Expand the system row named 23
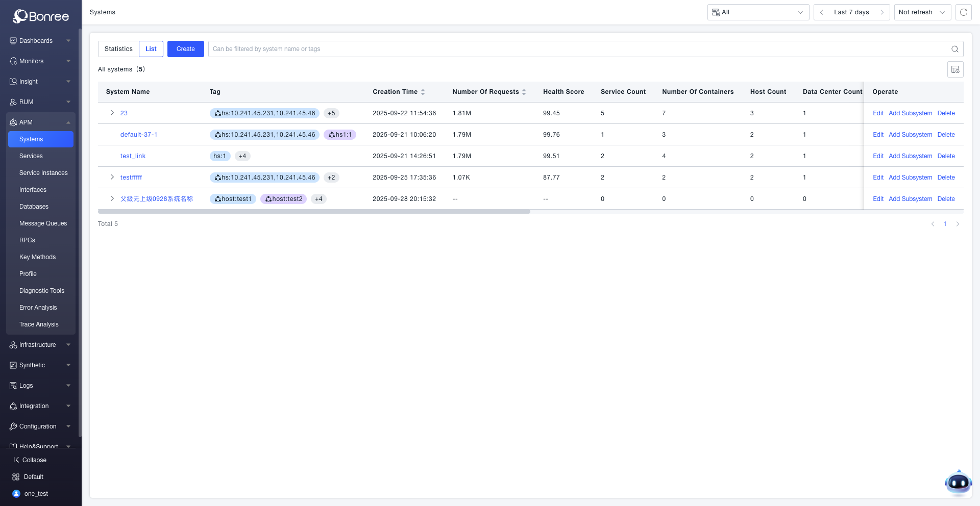The image size is (980, 506). 112,113
